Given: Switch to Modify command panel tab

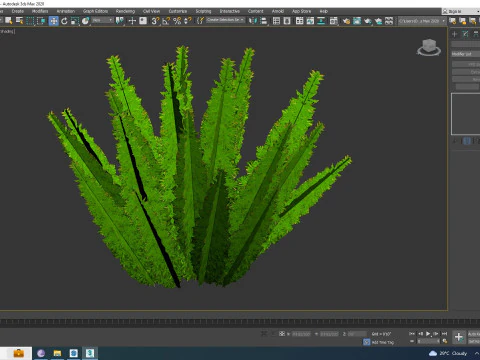Looking at the screenshot, I should (466, 34).
